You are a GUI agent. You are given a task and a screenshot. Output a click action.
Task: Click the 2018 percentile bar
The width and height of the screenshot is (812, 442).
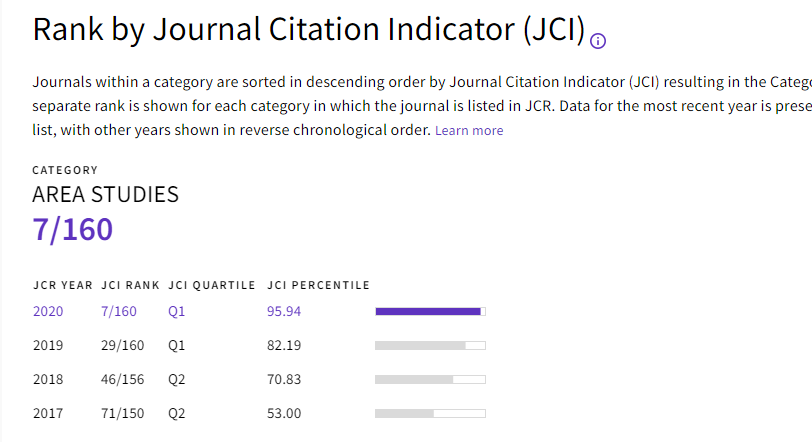430,379
